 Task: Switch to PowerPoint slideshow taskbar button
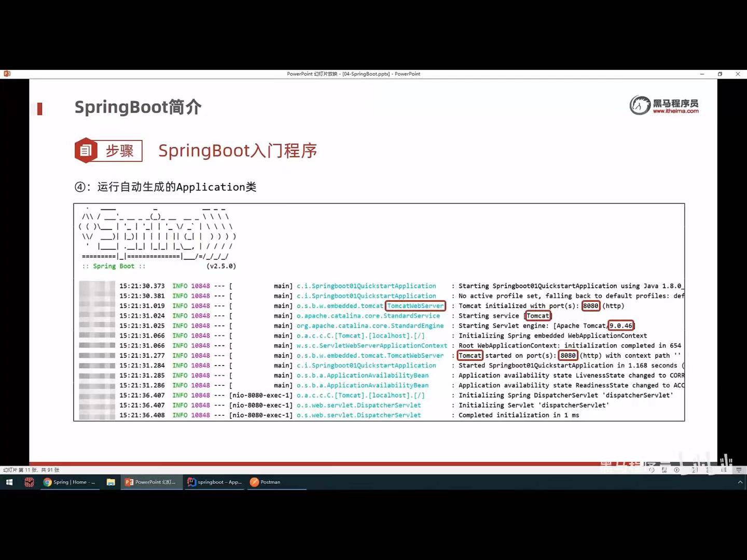(150, 482)
